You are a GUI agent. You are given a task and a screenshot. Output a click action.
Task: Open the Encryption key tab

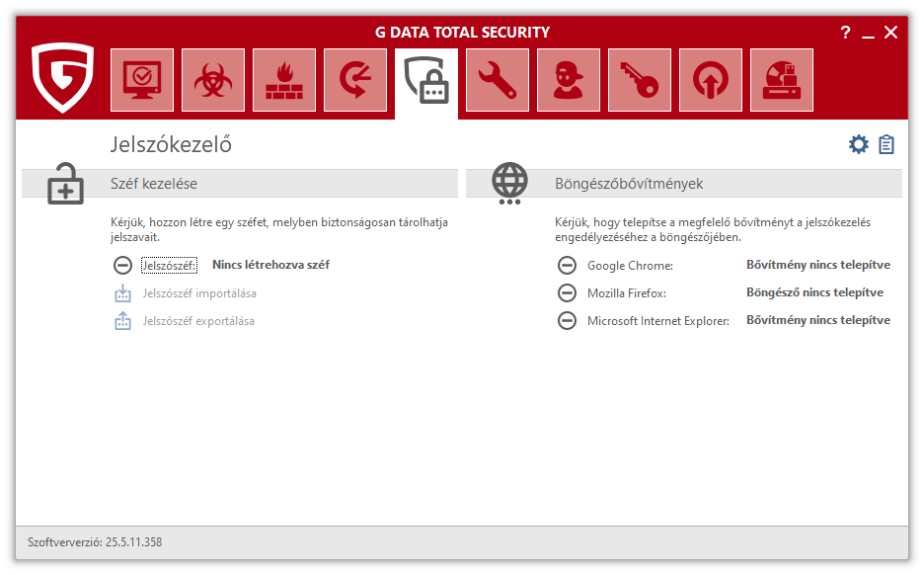[x=640, y=80]
